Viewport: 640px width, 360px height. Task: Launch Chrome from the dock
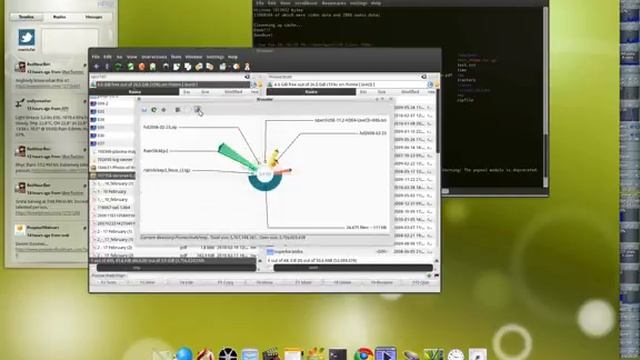tap(363, 354)
